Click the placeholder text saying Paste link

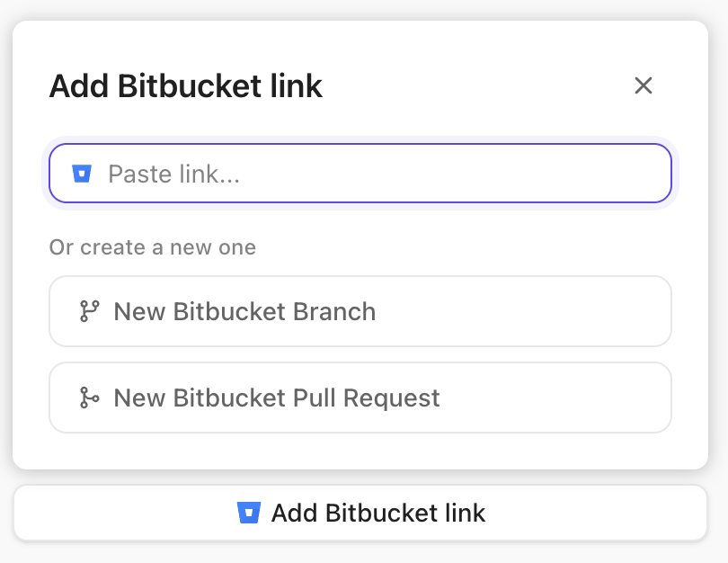coord(173,174)
